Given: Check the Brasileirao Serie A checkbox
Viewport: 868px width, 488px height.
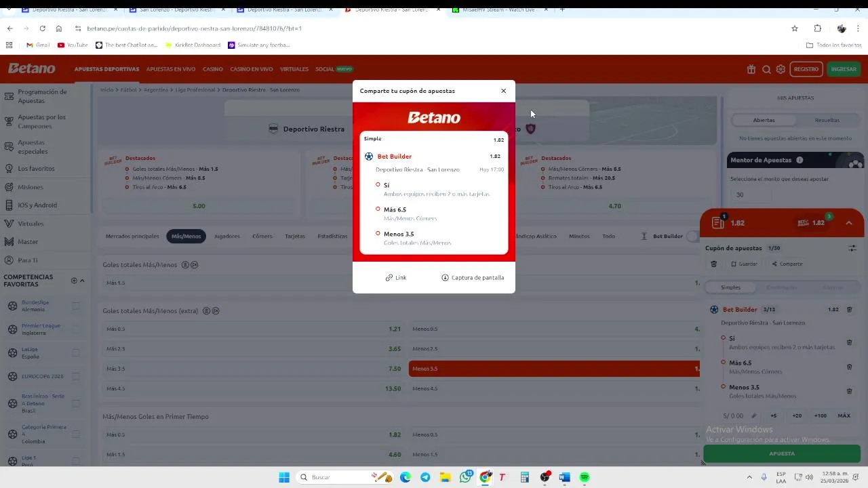Looking at the screenshot, I should point(76,403).
